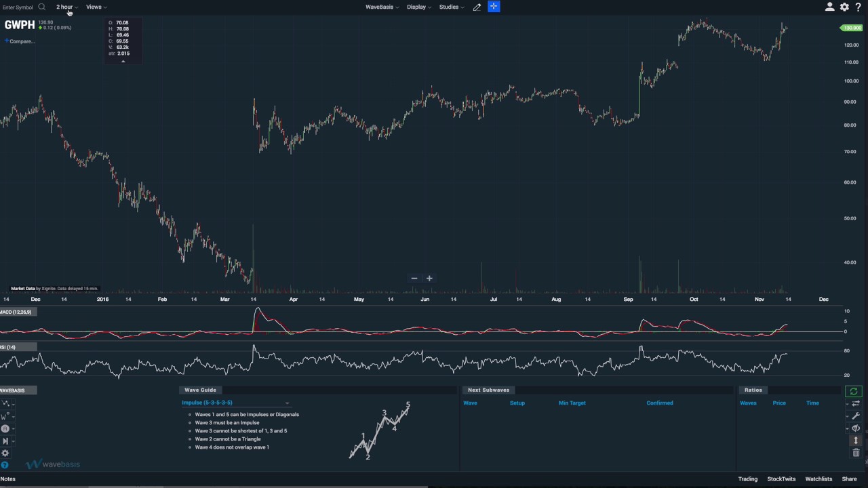Click Wave 3 must be an Impulse rule
This screenshot has width=868, height=488.
point(227,423)
